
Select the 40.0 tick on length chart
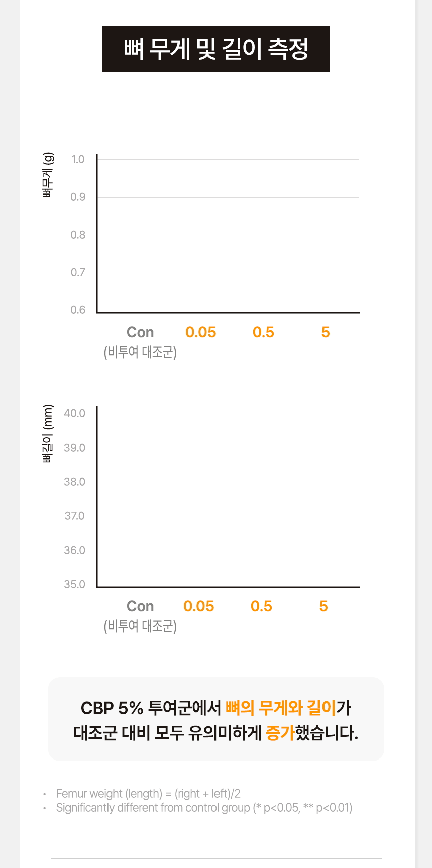(x=74, y=413)
